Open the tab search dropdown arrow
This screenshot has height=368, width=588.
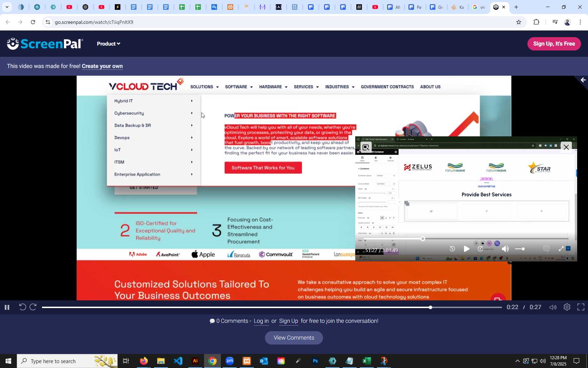[x=7, y=7]
